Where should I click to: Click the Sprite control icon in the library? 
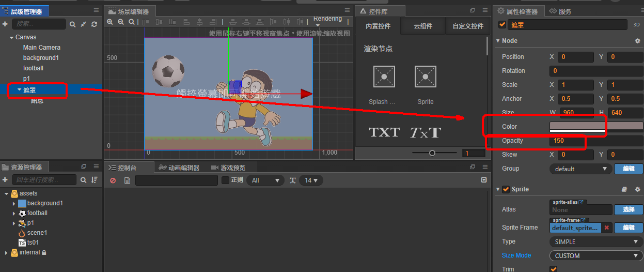pyautogui.click(x=426, y=77)
